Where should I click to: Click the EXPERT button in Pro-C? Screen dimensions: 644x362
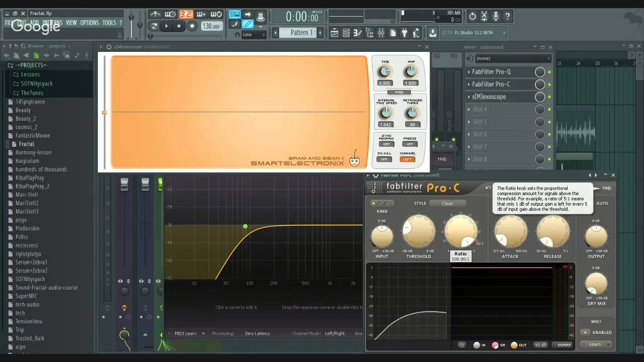562,345
